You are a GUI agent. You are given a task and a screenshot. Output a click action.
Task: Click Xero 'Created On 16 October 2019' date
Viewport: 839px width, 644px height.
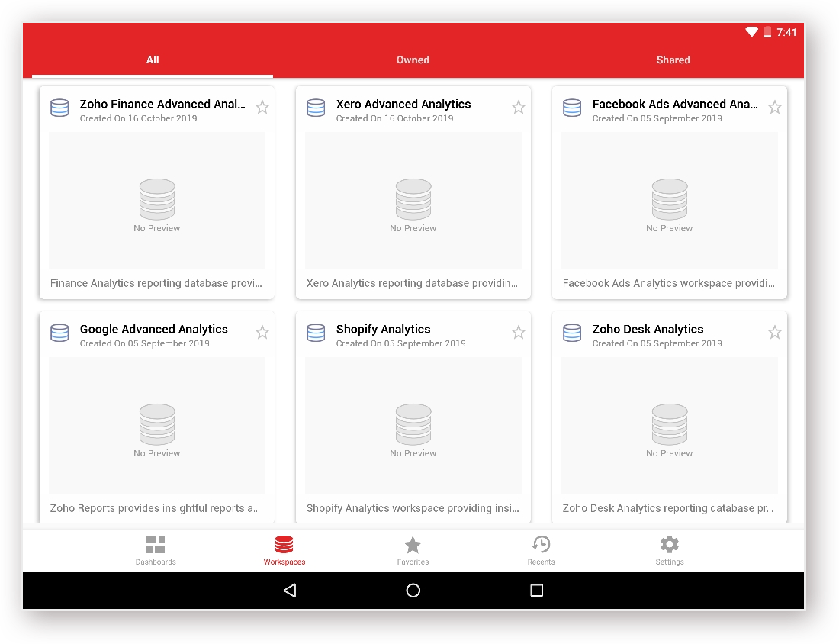[395, 118]
